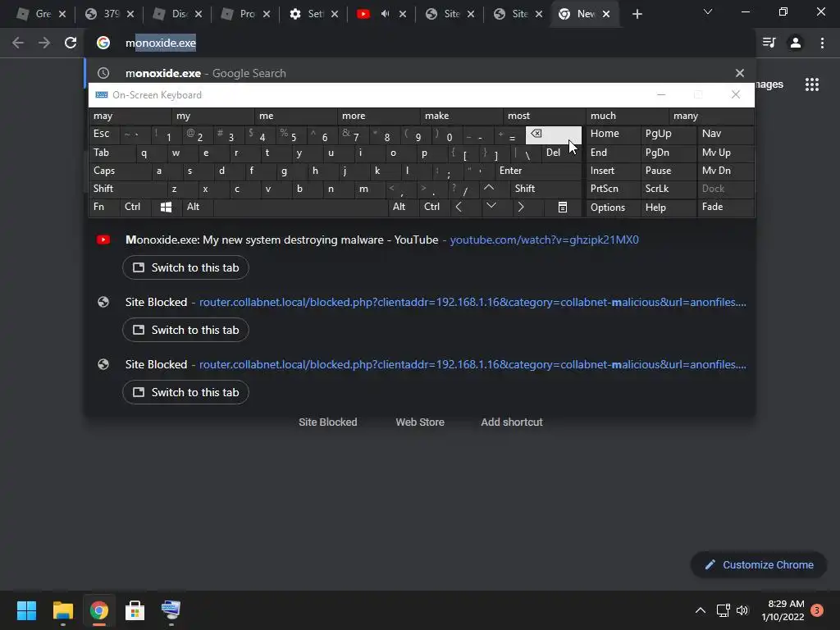Select the word prediction 'more'
This screenshot has width=840, height=630.
pos(379,116)
